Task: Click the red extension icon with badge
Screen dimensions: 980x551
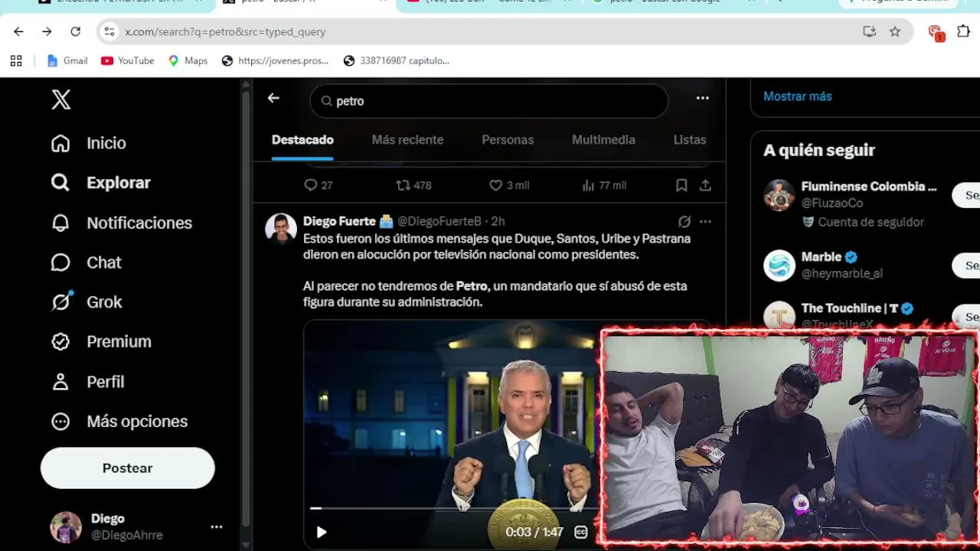Action: (936, 32)
